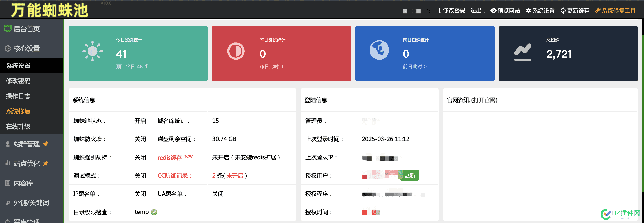
Task: Click 退出 to log out
Action: tap(476, 10)
